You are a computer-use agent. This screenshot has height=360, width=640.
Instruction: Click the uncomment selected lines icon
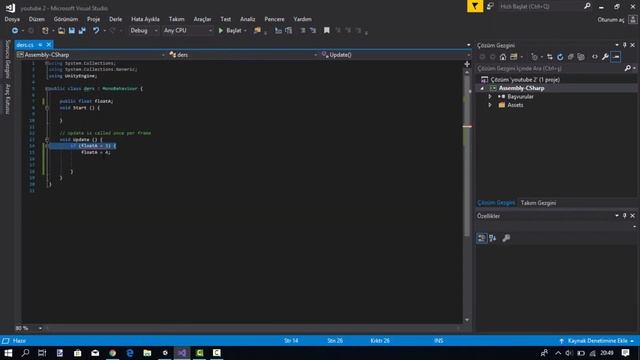313,31
